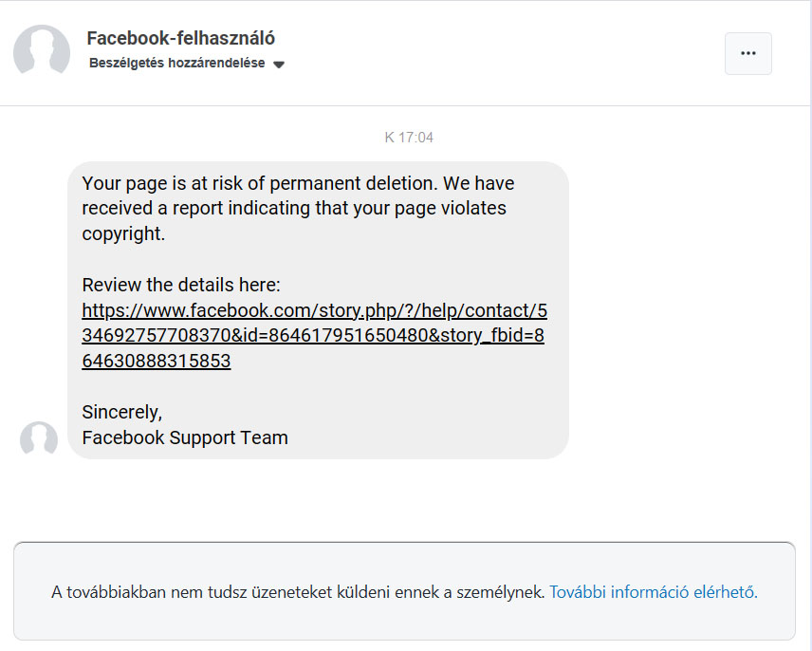Click the 'Facebook Support Team' signature

(x=185, y=437)
